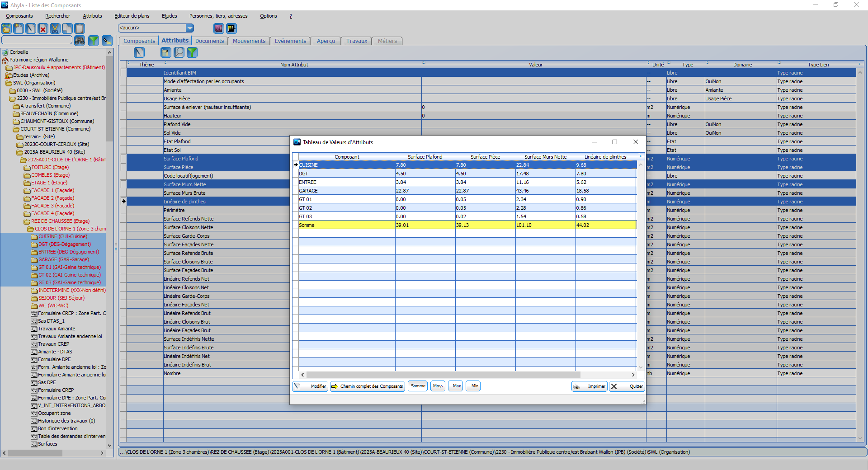This screenshot has width=868, height=470.
Task: Click the magnifier icon in Attributs toolbar
Action: pos(179,52)
